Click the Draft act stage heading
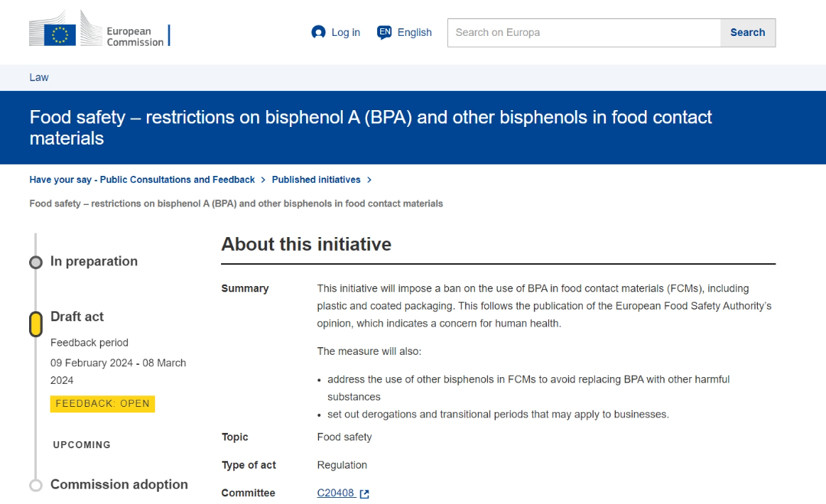The width and height of the screenshot is (826, 504). [77, 317]
